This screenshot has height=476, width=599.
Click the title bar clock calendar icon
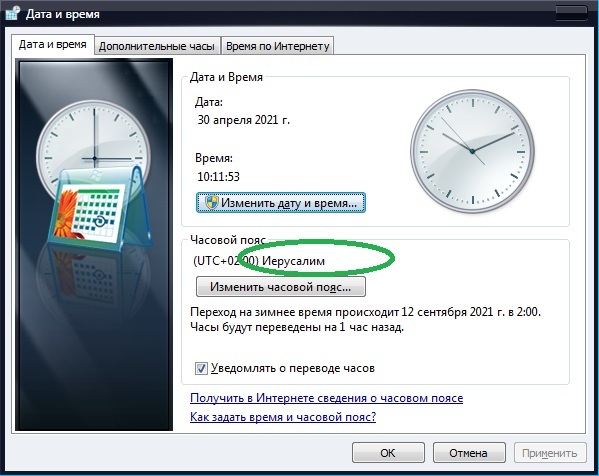coord(13,13)
